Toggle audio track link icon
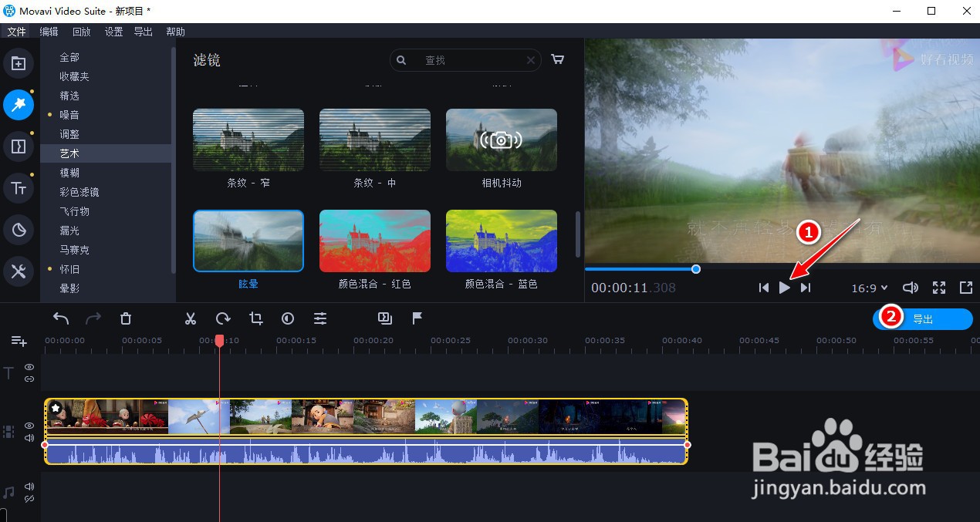The height and width of the screenshot is (522, 980). point(29,499)
